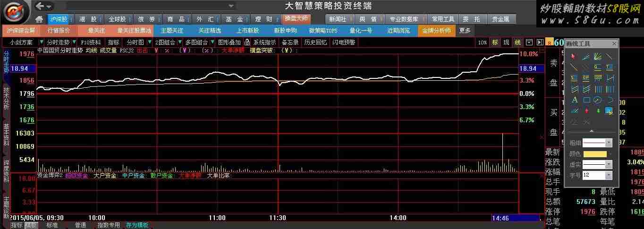The height and width of the screenshot is (229, 644).
Task: Select the diagonal trend line tool
Action: point(575,67)
